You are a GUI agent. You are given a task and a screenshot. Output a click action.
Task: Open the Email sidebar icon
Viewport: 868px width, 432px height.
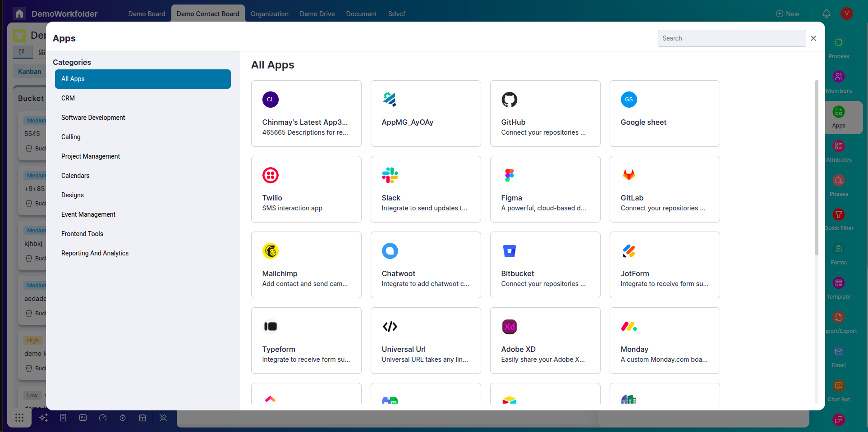point(838,351)
